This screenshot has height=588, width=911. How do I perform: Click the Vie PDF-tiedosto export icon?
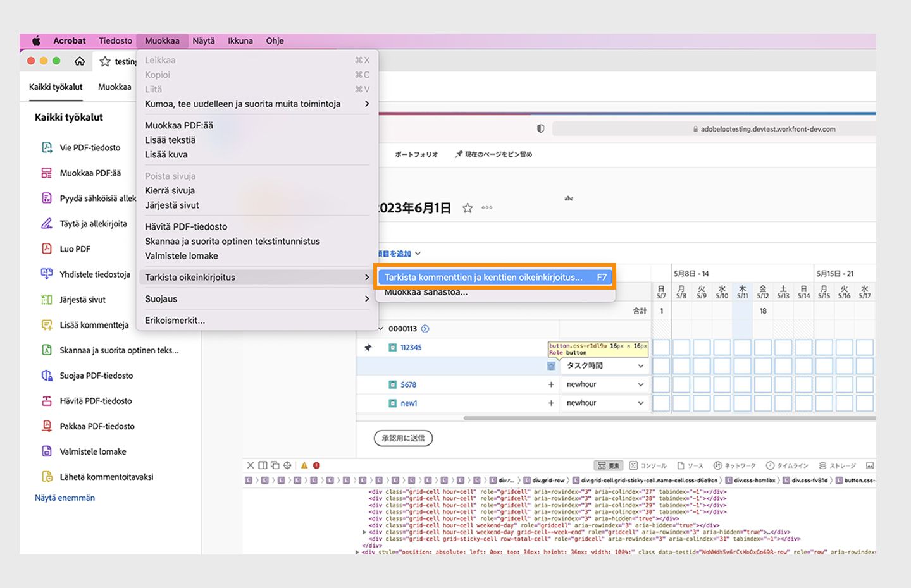(47, 147)
